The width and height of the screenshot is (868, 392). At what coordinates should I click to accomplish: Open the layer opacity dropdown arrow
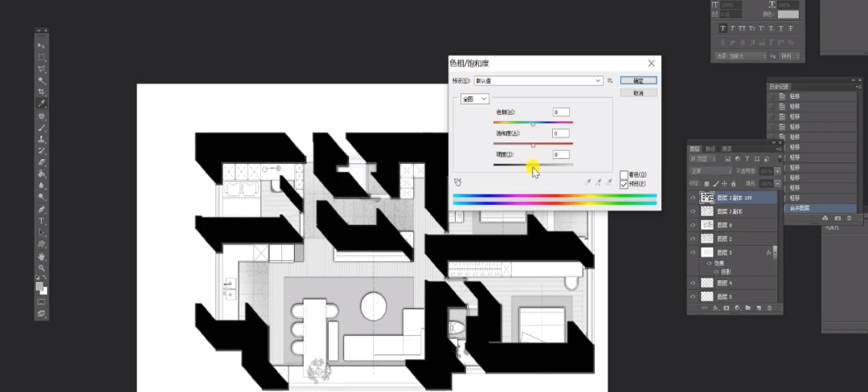[777, 171]
